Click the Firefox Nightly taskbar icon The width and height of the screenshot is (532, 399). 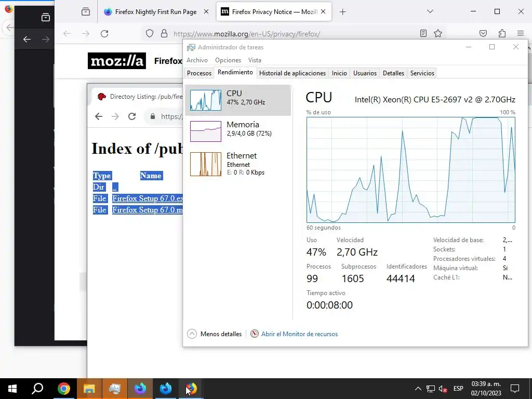click(140, 389)
